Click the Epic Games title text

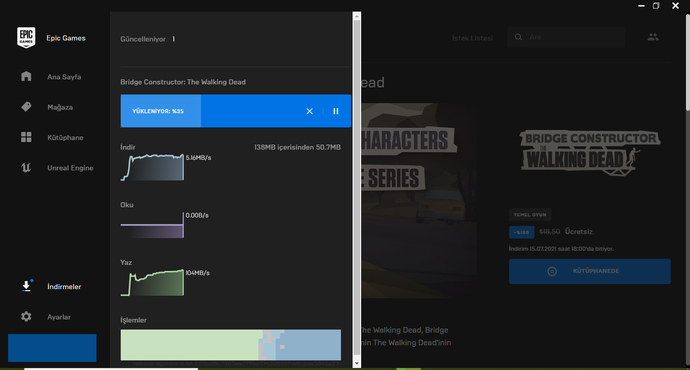(66, 38)
